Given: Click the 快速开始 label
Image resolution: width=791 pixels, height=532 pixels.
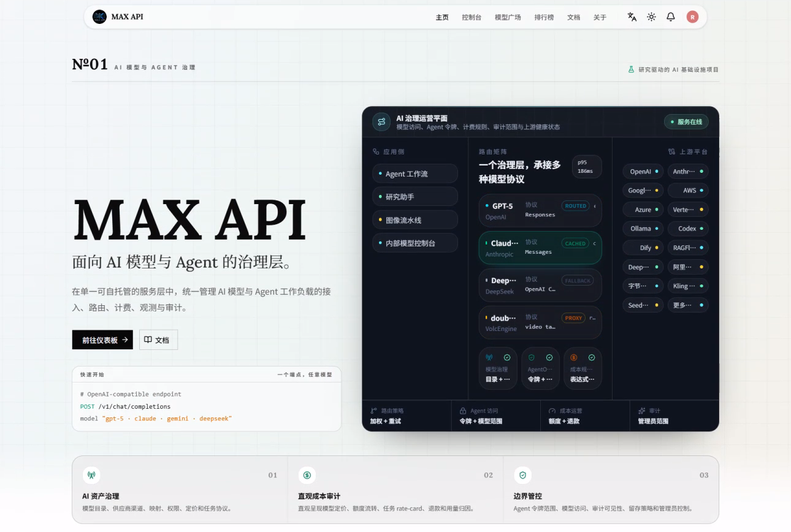Looking at the screenshot, I should click(92, 374).
